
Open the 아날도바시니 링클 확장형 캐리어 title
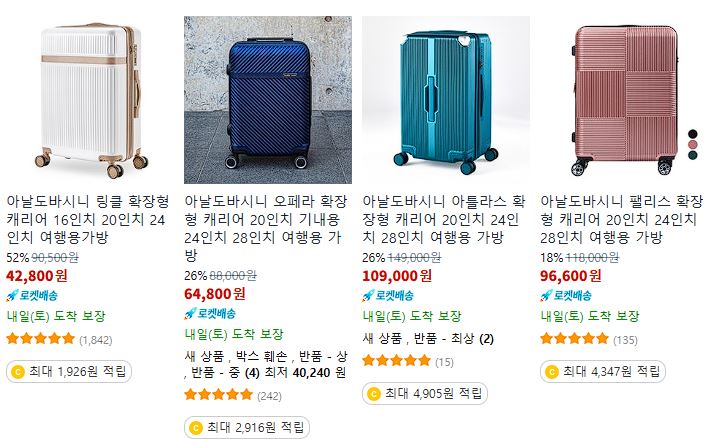[x=88, y=219]
